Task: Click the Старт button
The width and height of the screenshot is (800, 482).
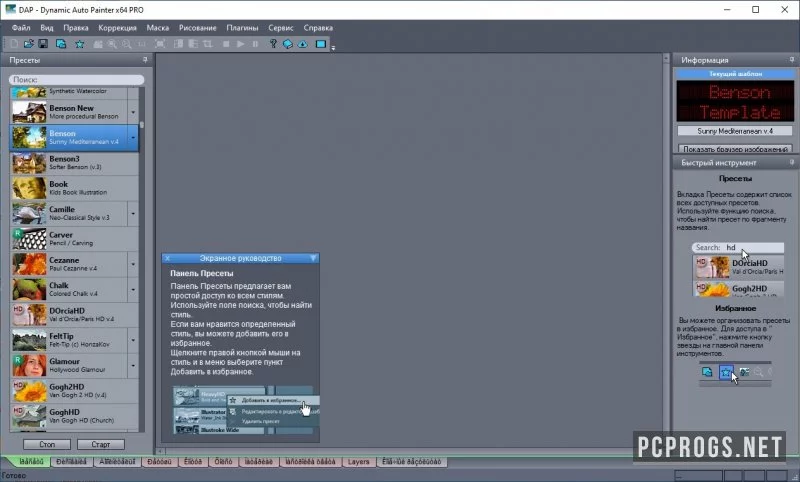Action: [x=101, y=444]
